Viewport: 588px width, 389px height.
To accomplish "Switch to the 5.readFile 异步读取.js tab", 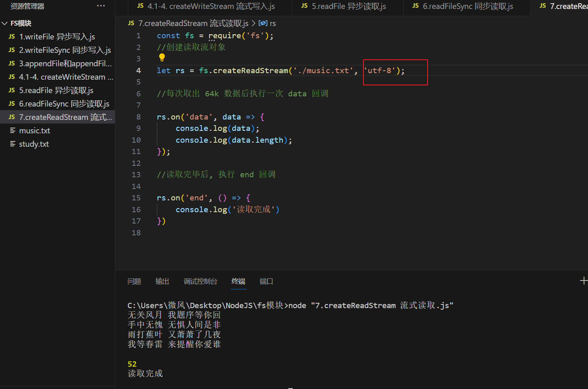I will tap(348, 7).
